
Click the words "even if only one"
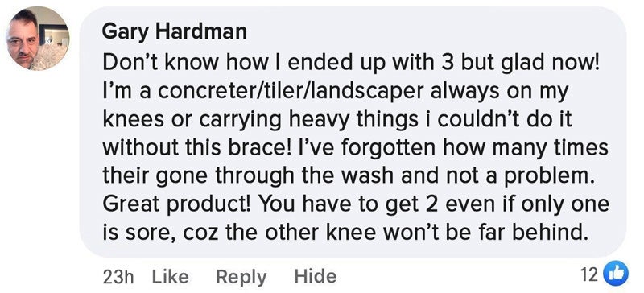527,204
